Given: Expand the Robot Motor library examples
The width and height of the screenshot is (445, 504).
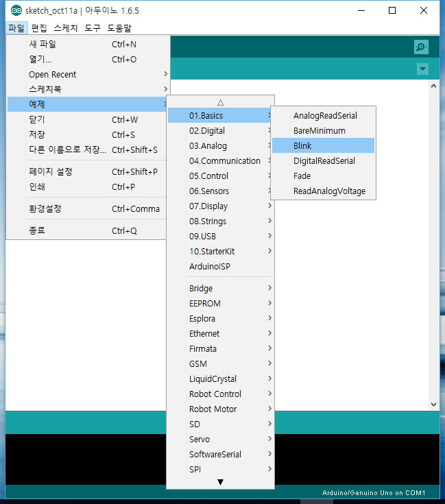Looking at the screenshot, I should click(x=220, y=409).
